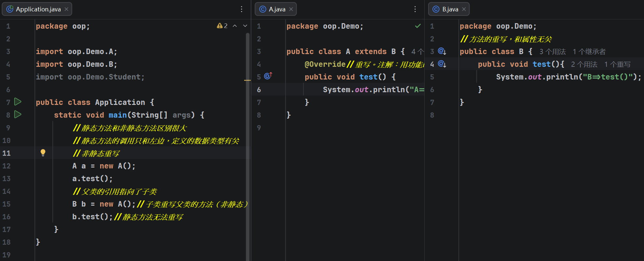Open tab options menu for A.java pane

pos(415,9)
